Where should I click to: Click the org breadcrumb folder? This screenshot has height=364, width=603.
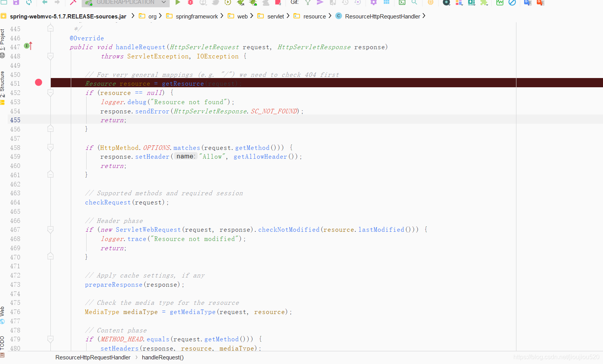click(x=152, y=16)
